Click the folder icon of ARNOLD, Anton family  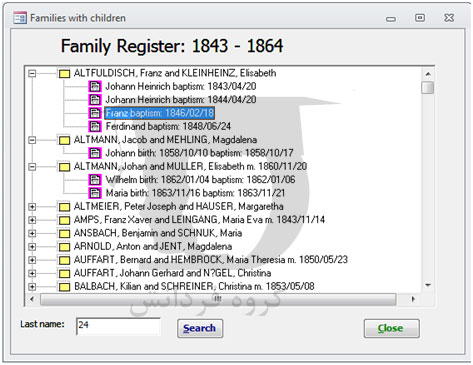64,247
